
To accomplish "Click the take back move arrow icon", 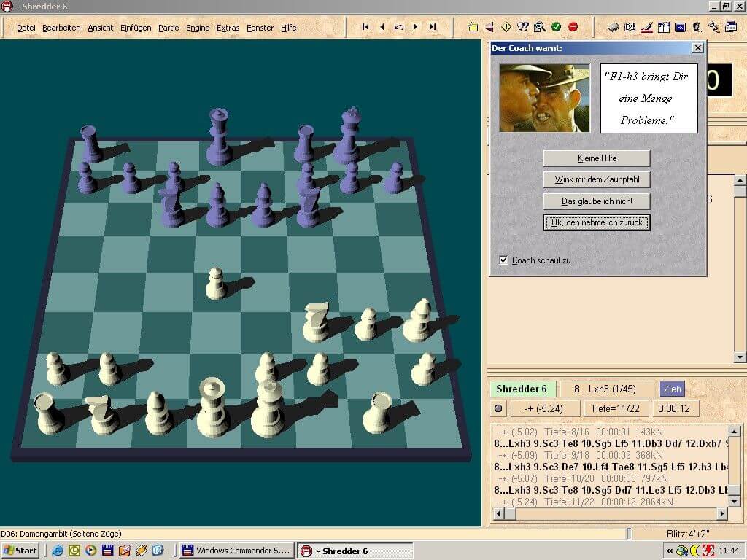I will click(x=399, y=27).
